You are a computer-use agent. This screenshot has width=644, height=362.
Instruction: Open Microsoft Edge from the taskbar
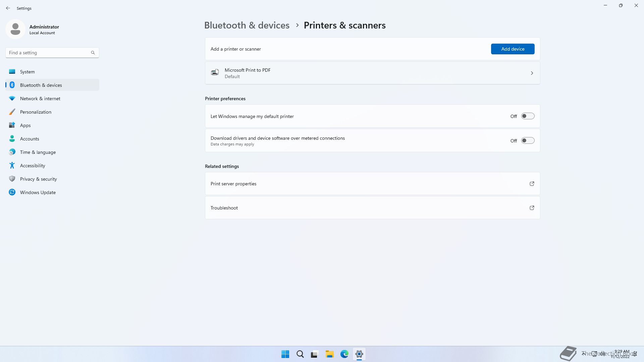tap(344, 354)
